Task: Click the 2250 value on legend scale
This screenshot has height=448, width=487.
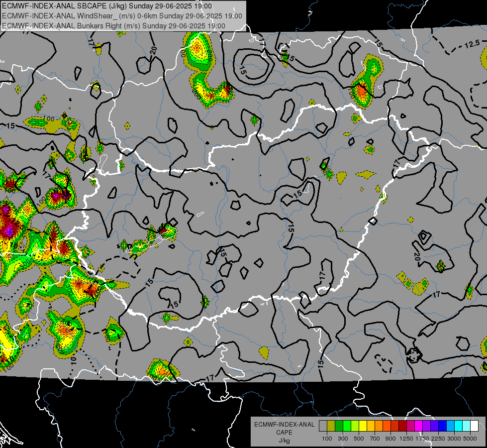Action: click(438, 439)
